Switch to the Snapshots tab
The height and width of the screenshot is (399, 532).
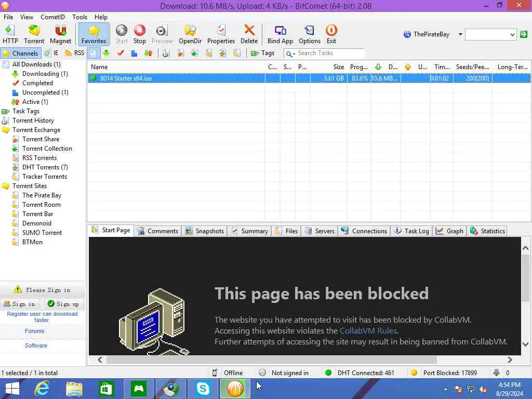pyautogui.click(x=205, y=231)
